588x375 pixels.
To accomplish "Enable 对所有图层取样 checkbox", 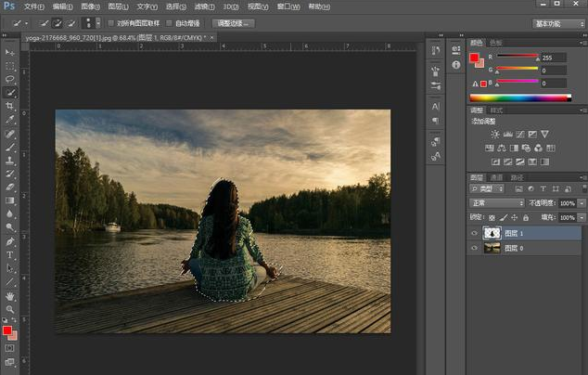I will [111, 22].
